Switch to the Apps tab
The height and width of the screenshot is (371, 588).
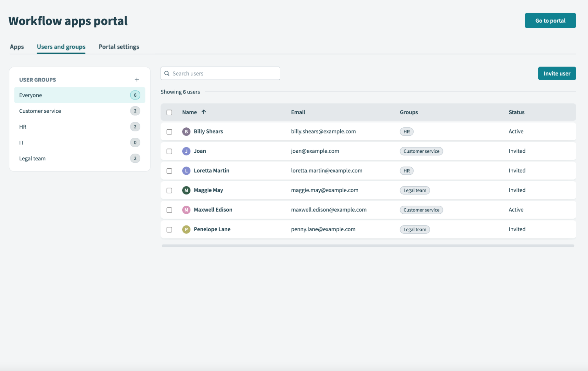pos(17,47)
